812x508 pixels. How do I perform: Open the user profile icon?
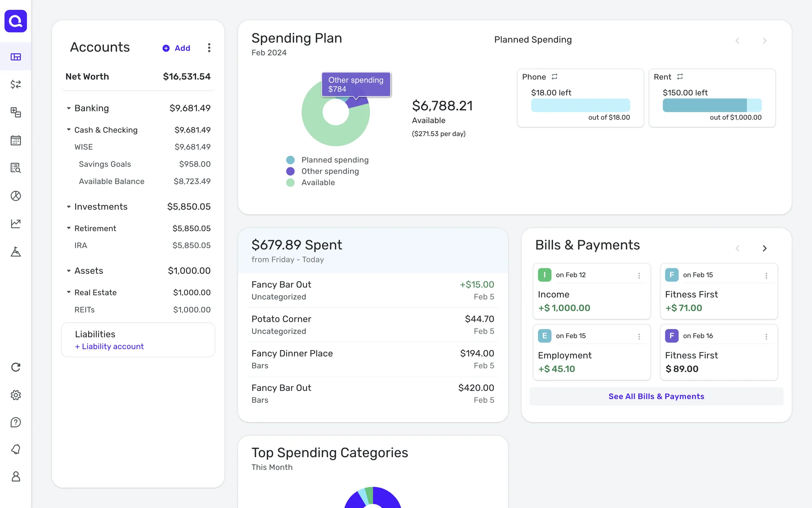(x=16, y=477)
